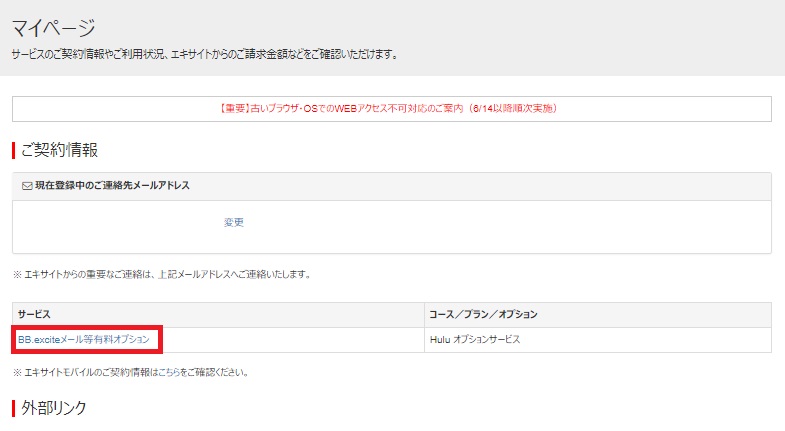Click the envelope icon beside the registered email header
Viewport: 785px width, 431px height.
click(27, 186)
